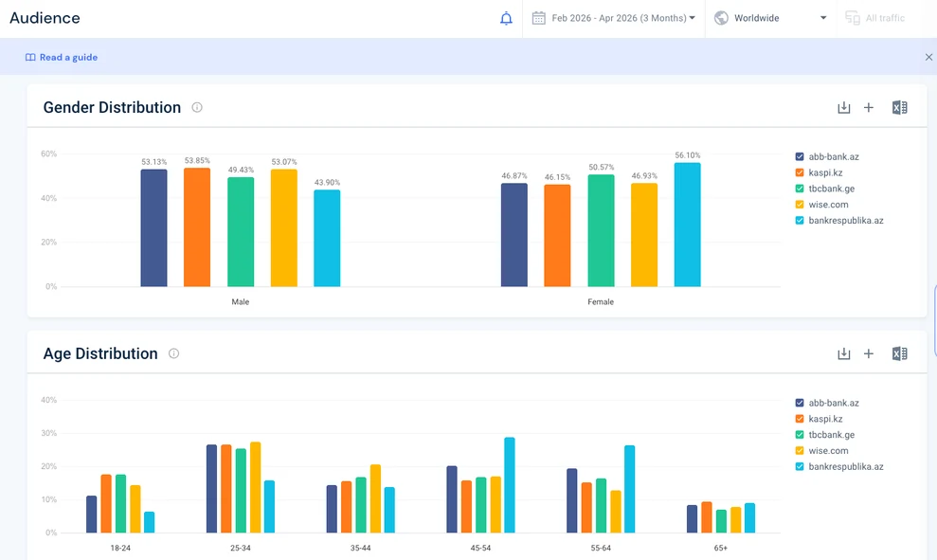Uncheck wise.com in Gender Distribution legend
The height and width of the screenshot is (560, 937).
coord(800,205)
